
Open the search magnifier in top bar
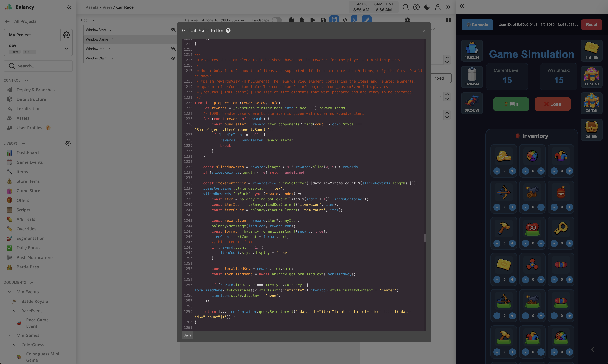(x=406, y=7)
